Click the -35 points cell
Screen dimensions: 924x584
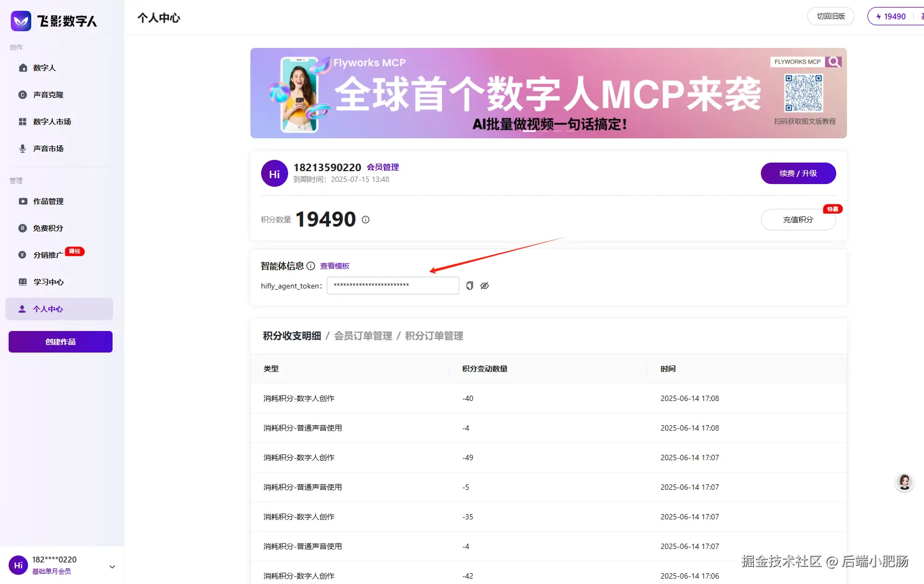pyautogui.click(x=468, y=517)
